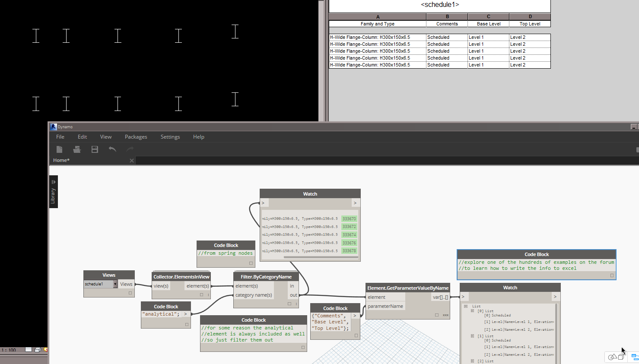Click green element ID 333672 in Watch node
639x364 pixels.
click(x=349, y=227)
